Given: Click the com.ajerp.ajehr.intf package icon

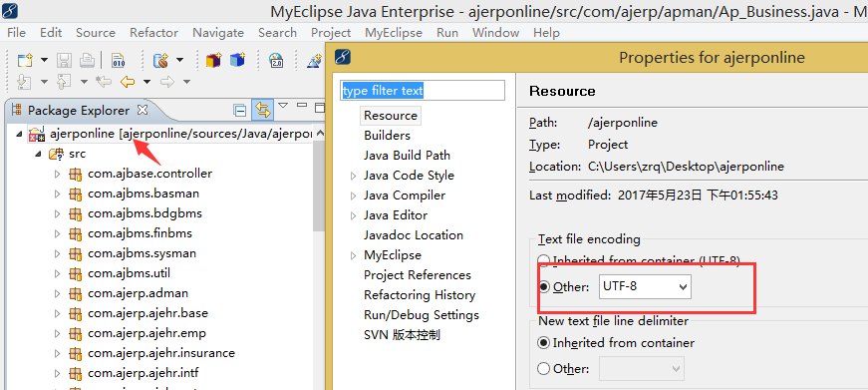Looking at the screenshot, I should 76,373.
